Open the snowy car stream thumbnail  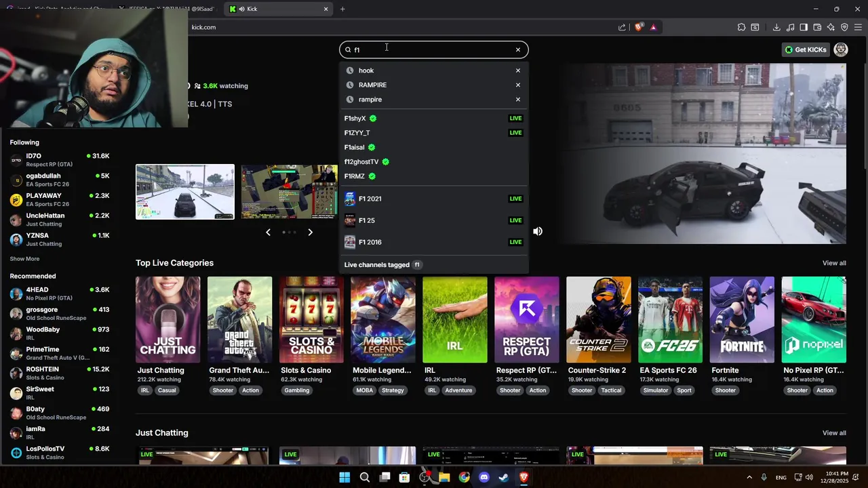(x=185, y=192)
